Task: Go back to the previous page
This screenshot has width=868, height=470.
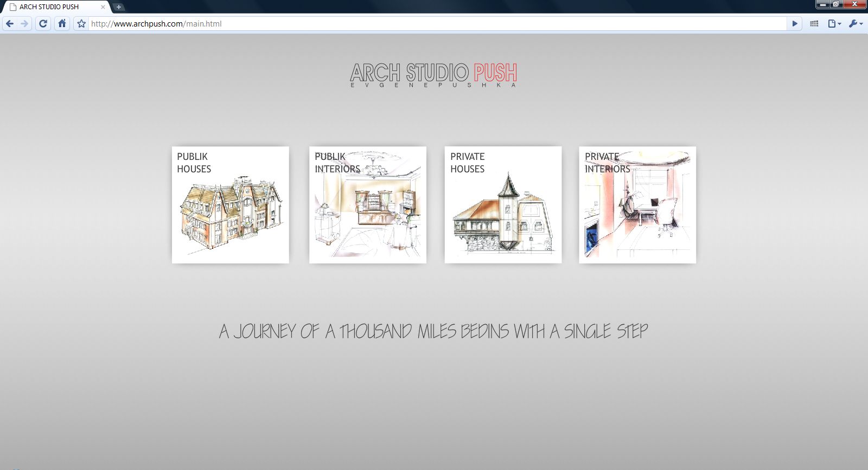Action: pyautogui.click(x=10, y=24)
